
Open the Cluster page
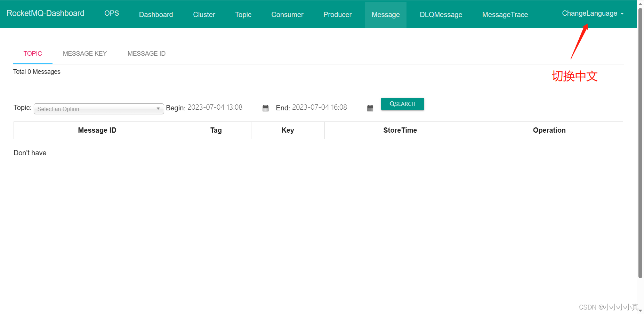coord(204,15)
